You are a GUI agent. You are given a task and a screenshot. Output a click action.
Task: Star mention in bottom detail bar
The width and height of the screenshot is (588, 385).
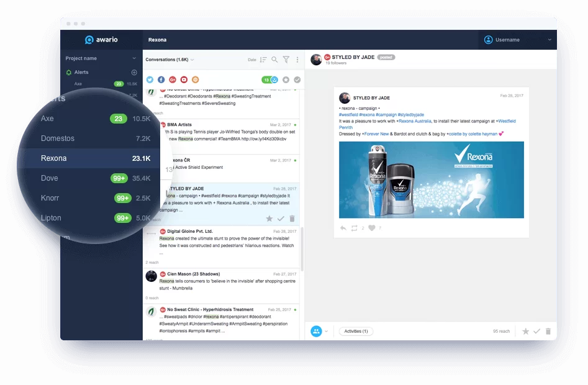[526, 332]
